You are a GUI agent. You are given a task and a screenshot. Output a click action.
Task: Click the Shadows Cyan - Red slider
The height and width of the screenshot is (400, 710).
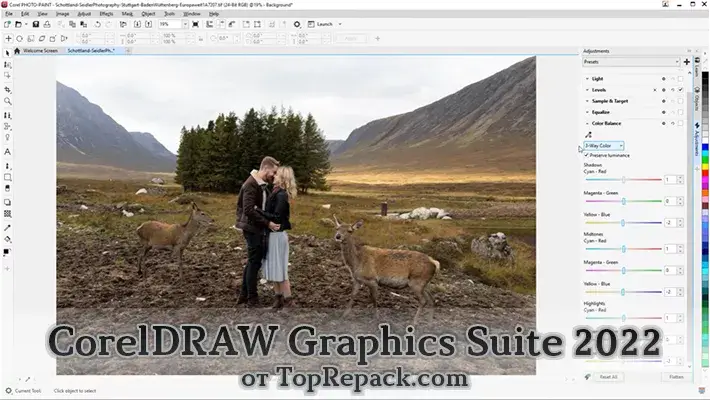click(624, 180)
